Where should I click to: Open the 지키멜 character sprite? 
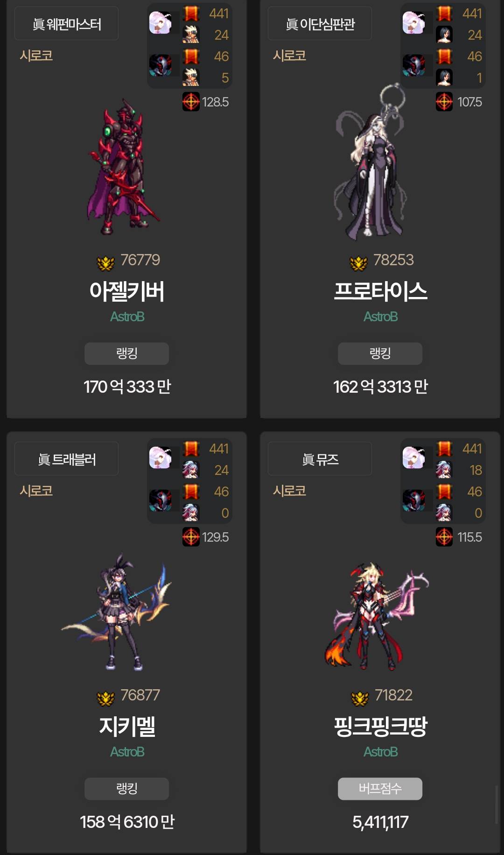tap(117, 612)
